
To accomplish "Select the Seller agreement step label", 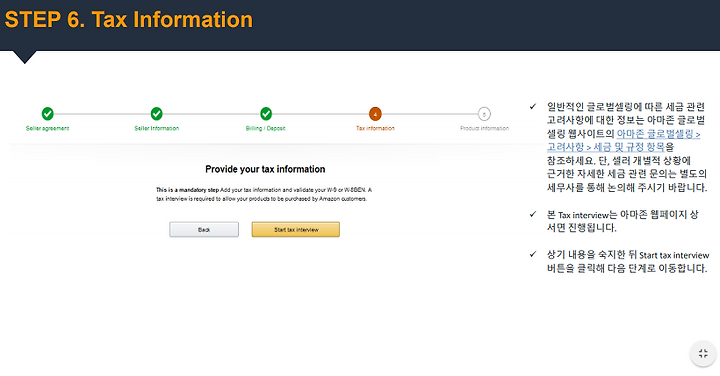I will (47, 129).
